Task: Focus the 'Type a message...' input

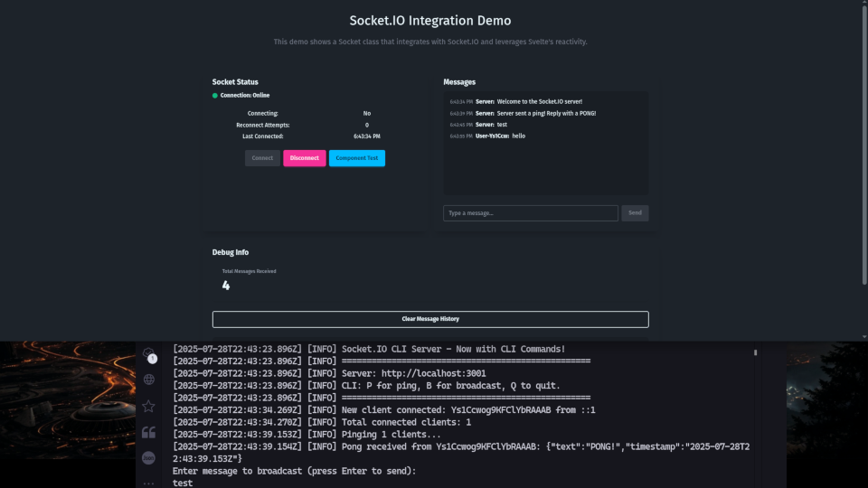Action: click(531, 213)
